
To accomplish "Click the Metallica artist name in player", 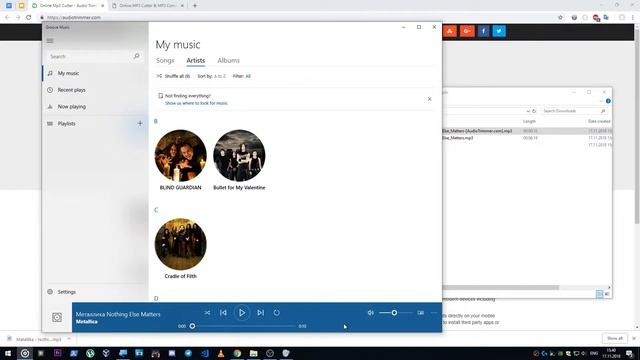I will pos(87,322).
